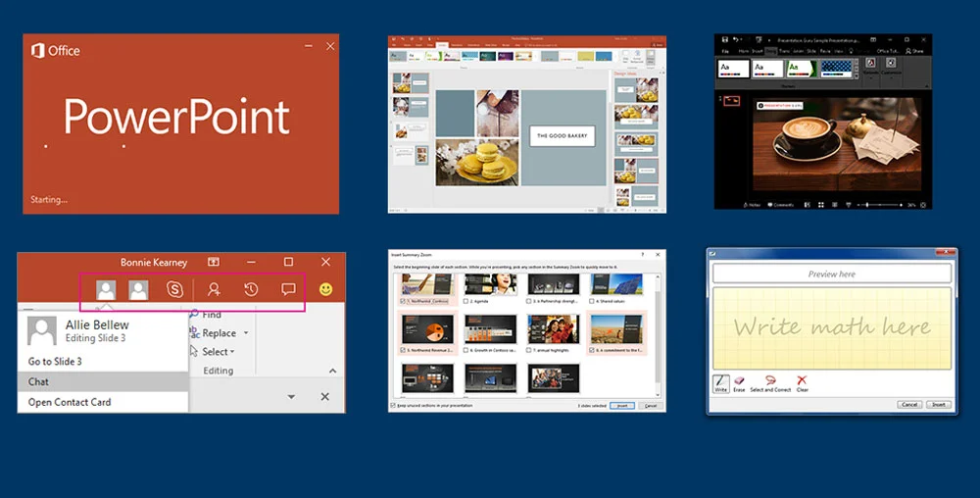Click Slide Show icon in dark status bar
This screenshot has height=498, width=980.
tap(848, 205)
